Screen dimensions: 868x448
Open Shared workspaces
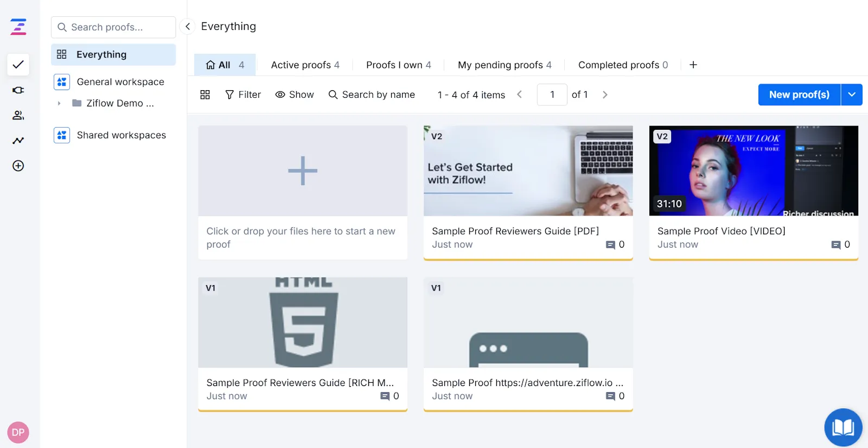click(x=122, y=135)
